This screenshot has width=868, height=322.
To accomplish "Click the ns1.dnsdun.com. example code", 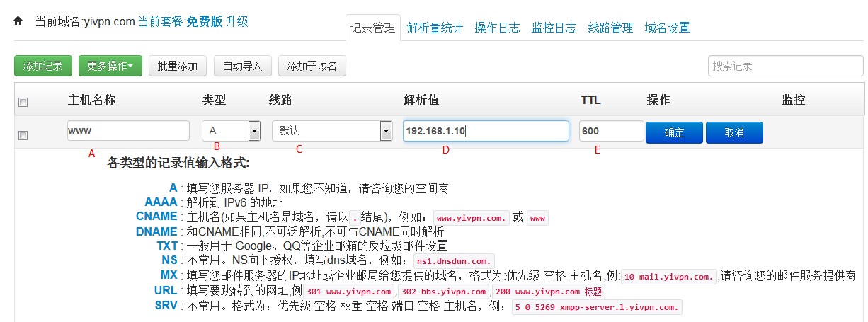I will coord(453,261).
